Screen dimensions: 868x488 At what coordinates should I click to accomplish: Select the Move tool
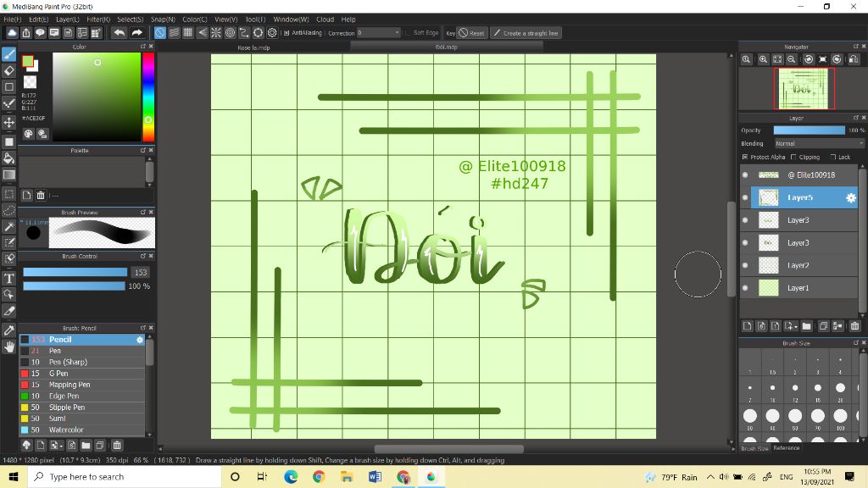[x=8, y=122]
